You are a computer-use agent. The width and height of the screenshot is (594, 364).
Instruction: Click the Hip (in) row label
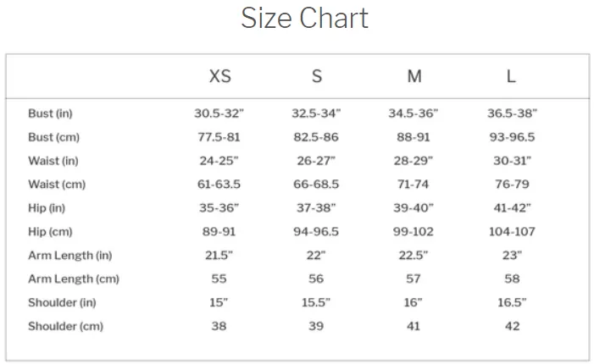pyautogui.click(x=47, y=207)
